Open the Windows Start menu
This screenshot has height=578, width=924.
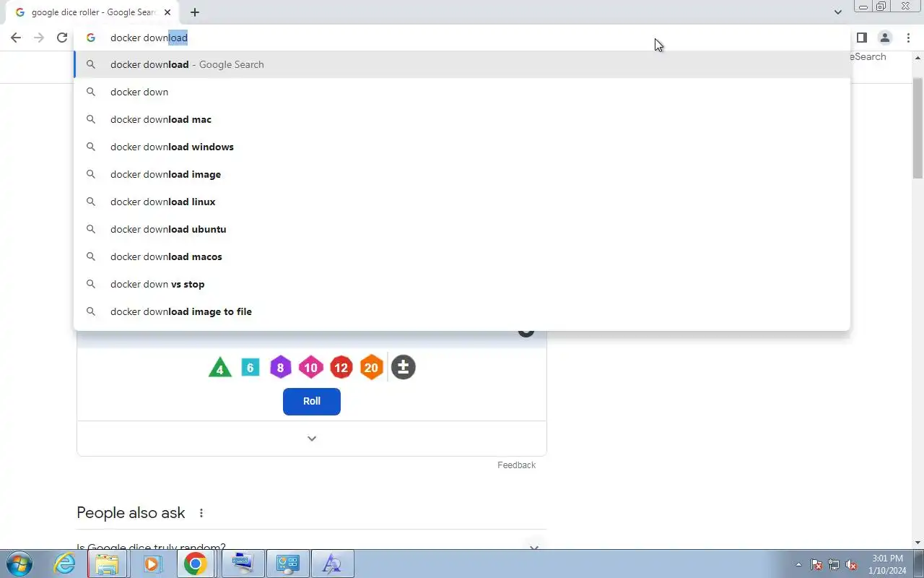[19, 564]
